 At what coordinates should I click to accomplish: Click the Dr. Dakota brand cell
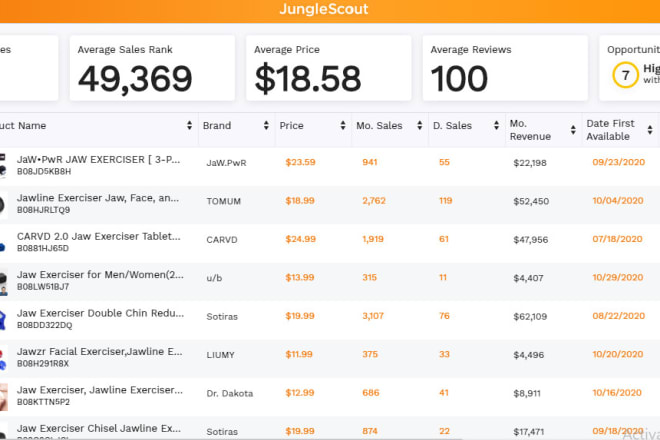(x=229, y=393)
